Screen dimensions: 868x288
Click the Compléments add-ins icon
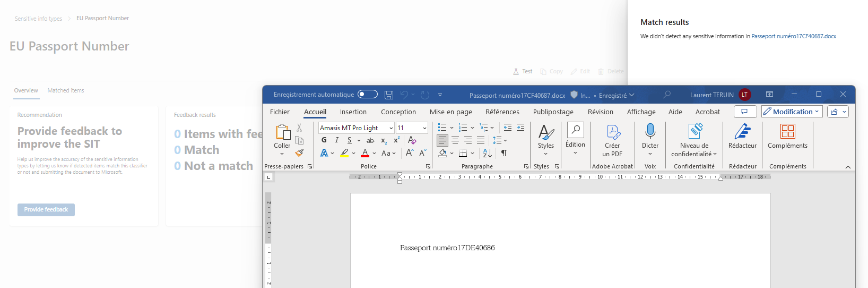pos(787,132)
